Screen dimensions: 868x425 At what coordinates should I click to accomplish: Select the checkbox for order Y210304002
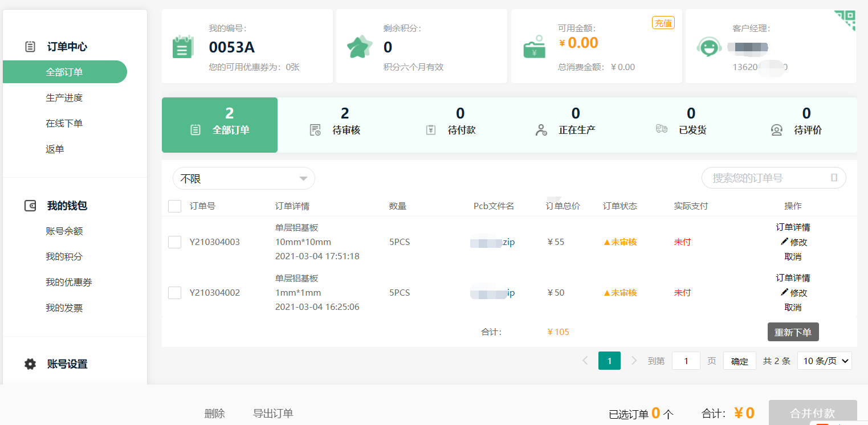(174, 292)
